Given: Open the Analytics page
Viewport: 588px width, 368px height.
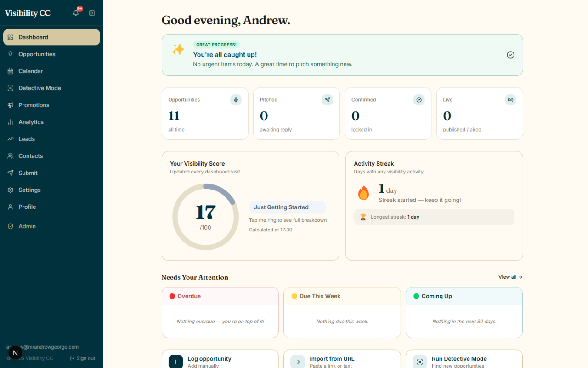Looking at the screenshot, I should tap(51, 122).
